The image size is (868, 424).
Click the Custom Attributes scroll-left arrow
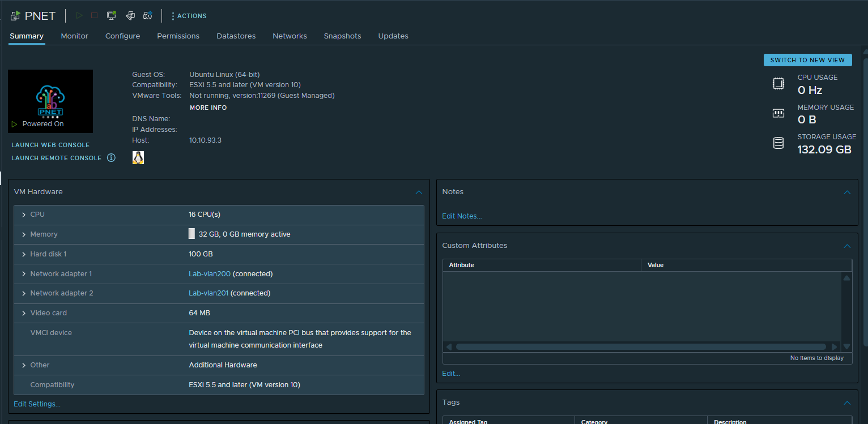click(449, 346)
